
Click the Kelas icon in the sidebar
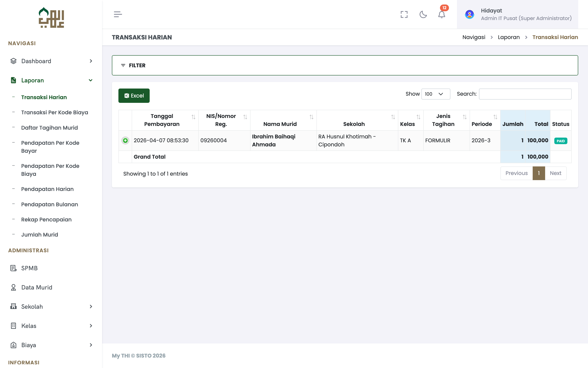[13, 326]
